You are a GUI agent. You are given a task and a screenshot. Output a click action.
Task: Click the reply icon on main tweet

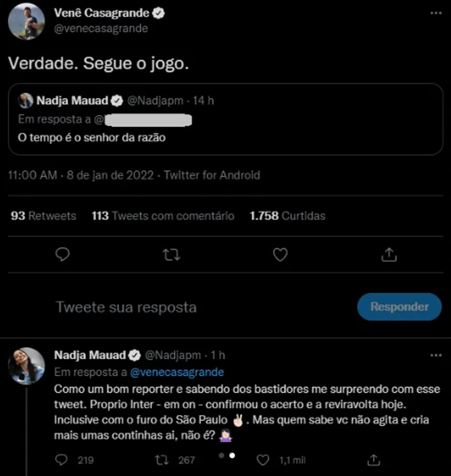point(63,255)
